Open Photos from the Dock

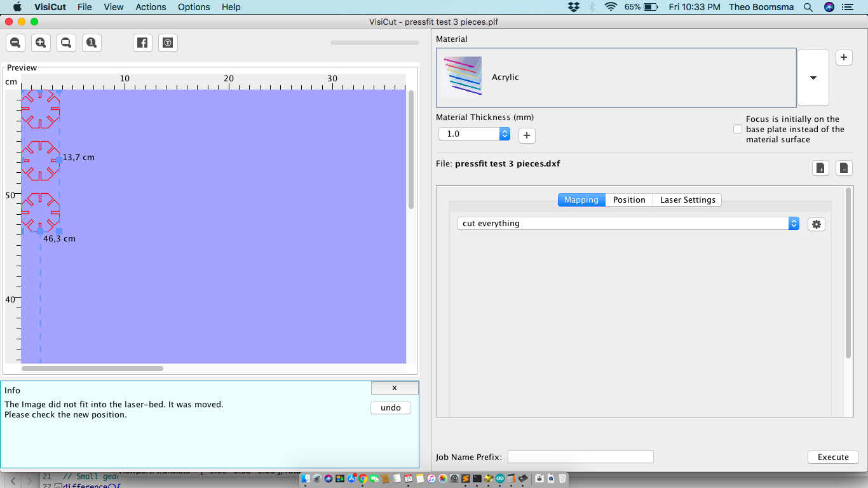pos(443,478)
